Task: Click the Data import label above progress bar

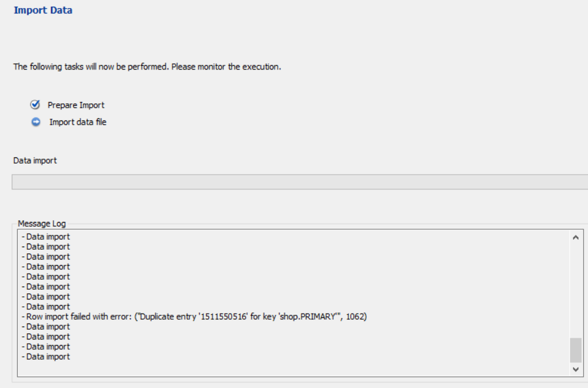Action: click(35, 160)
